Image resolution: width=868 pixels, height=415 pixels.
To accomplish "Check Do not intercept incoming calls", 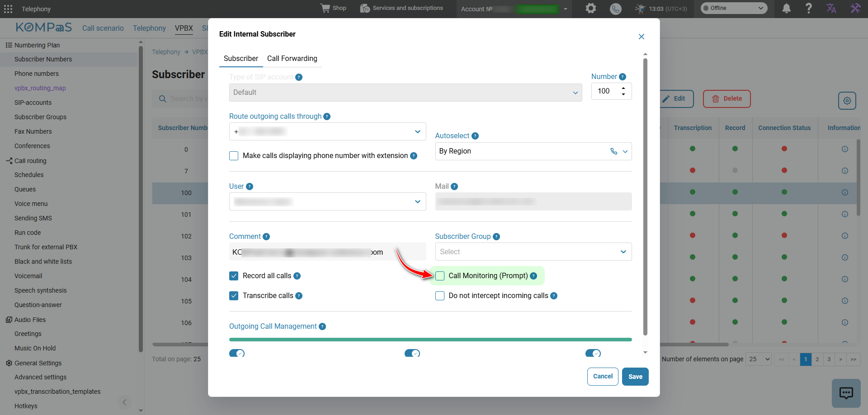I will [440, 296].
